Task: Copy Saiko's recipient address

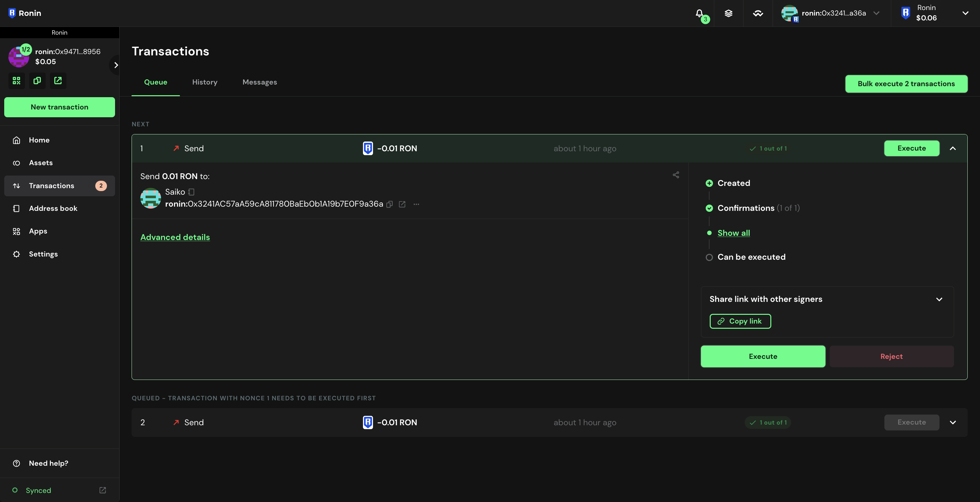Action: tap(390, 204)
